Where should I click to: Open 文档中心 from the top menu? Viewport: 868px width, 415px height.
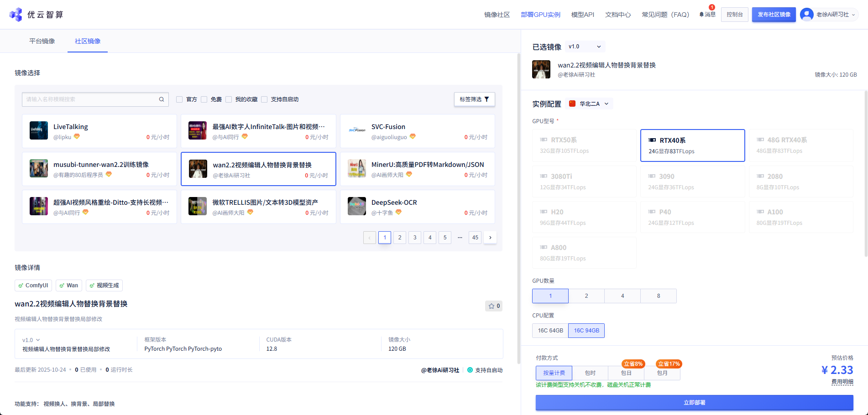[x=617, y=15]
